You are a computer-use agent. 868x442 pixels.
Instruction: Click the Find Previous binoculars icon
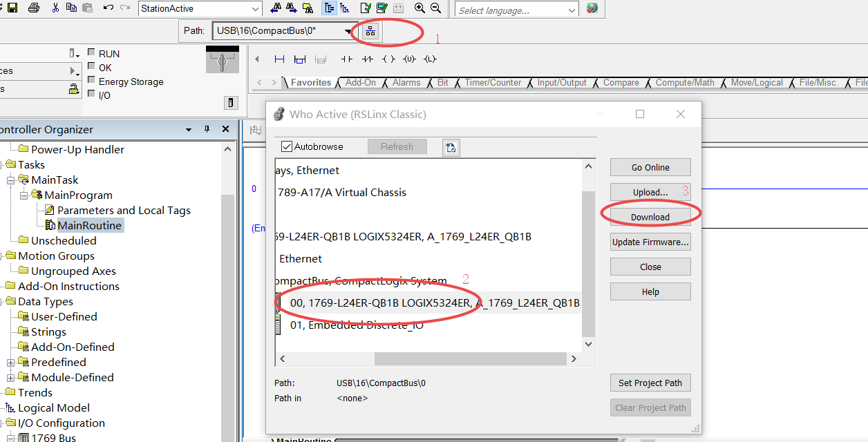[276, 8]
